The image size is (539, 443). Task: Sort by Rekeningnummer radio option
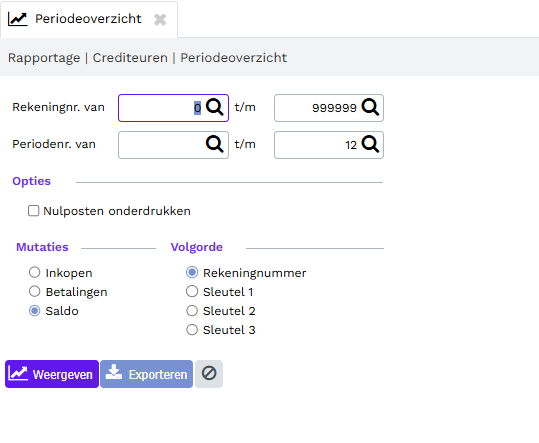coord(192,273)
